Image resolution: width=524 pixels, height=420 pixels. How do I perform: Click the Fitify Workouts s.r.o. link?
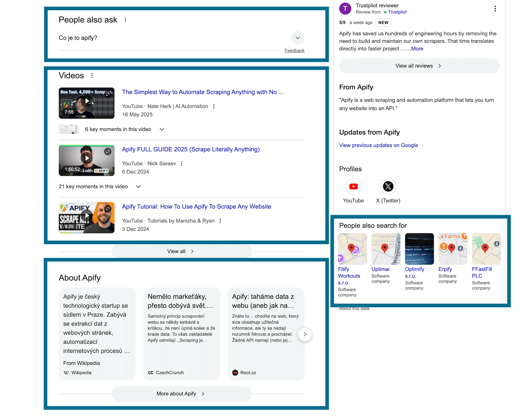tap(349, 276)
